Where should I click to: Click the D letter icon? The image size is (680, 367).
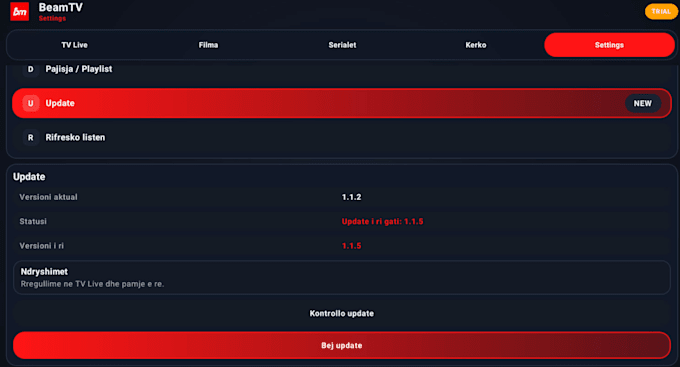tap(30, 69)
